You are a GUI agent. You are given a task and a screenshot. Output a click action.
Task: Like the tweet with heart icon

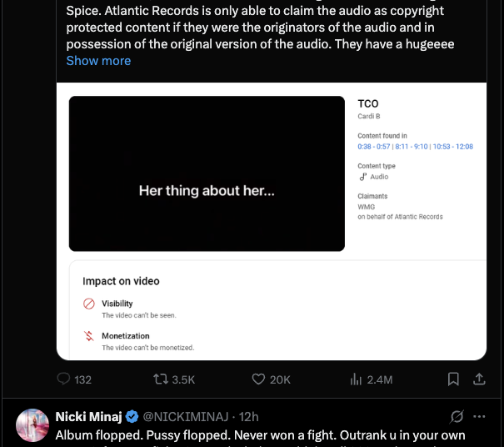pyautogui.click(x=259, y=379)
